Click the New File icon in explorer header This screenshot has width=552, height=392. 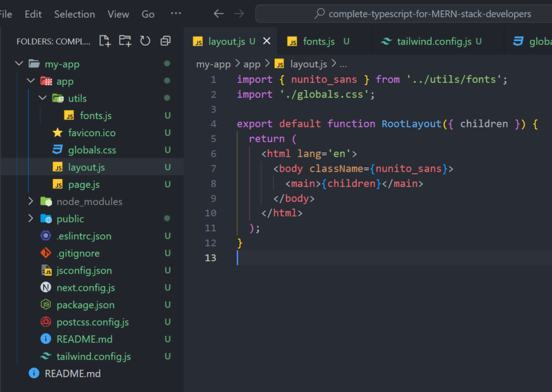(x=105, y=41)
